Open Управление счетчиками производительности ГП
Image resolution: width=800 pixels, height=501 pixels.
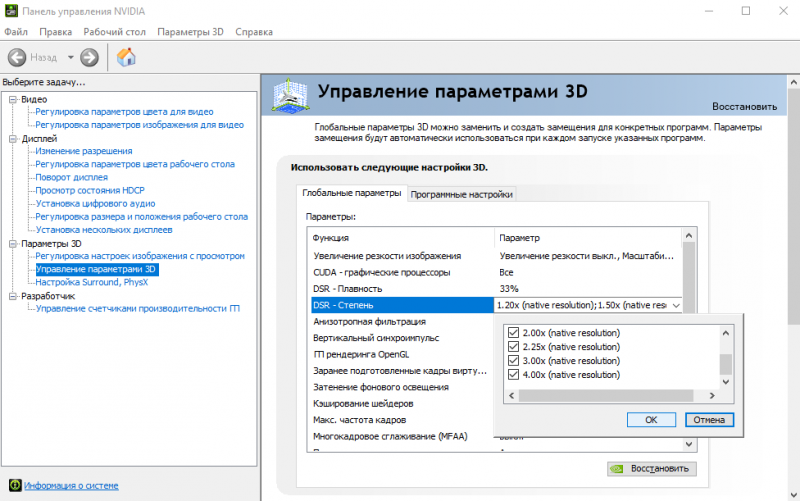pos(138,309)
